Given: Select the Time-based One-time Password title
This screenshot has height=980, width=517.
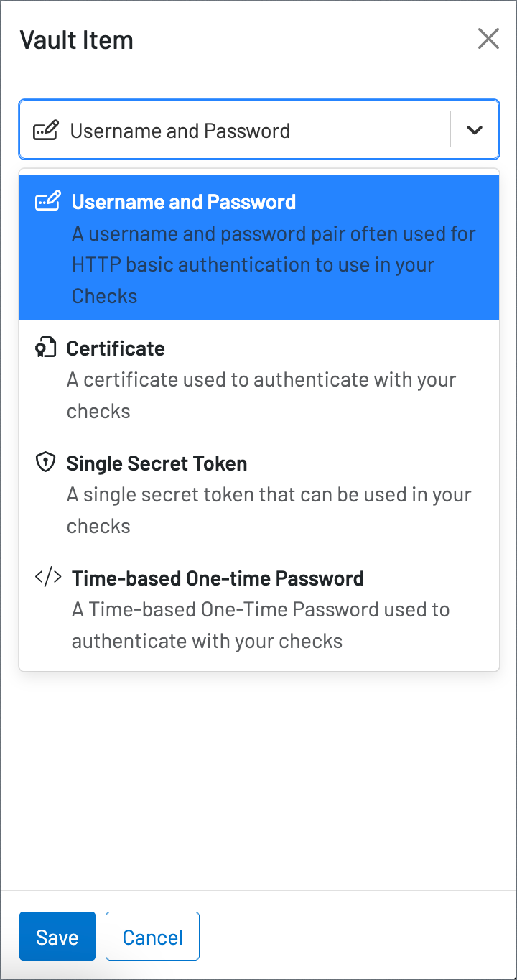Looking at the screenshot, I should coord(218,578).
